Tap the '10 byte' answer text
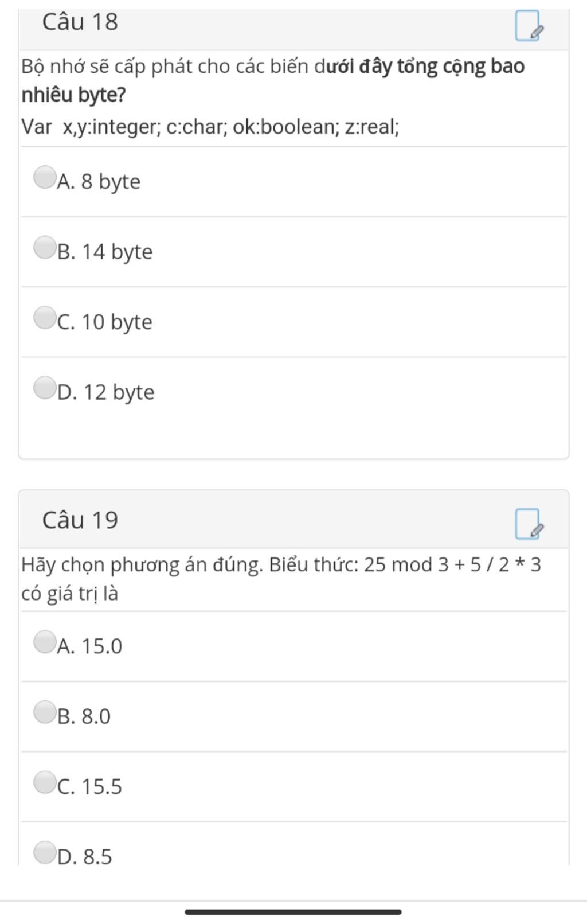 pos(117,322)
